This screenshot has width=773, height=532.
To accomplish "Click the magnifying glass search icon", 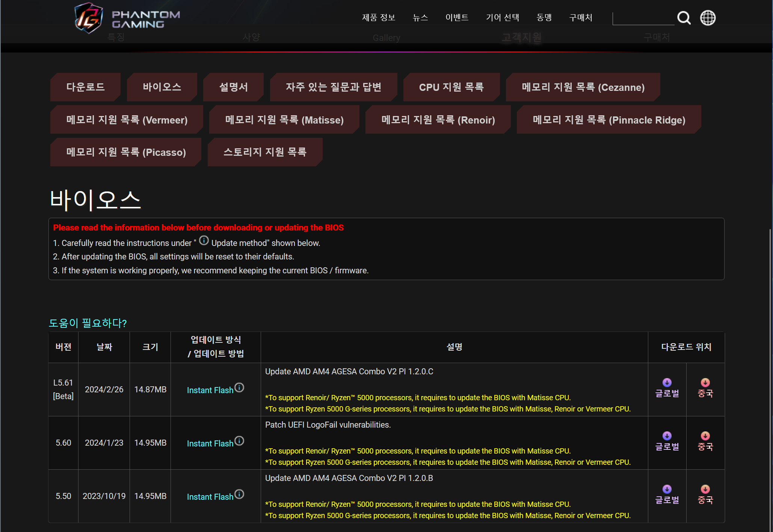I will (684, 18).
